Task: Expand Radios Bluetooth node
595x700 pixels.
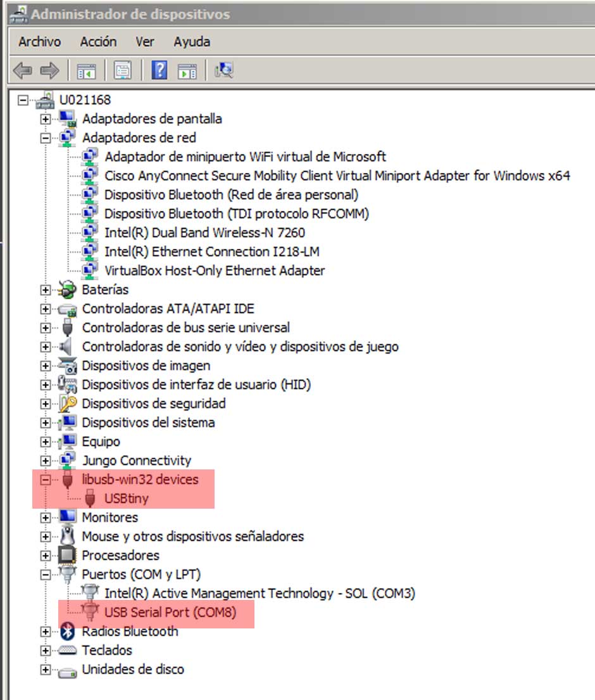Action: [x=45, y=632]
